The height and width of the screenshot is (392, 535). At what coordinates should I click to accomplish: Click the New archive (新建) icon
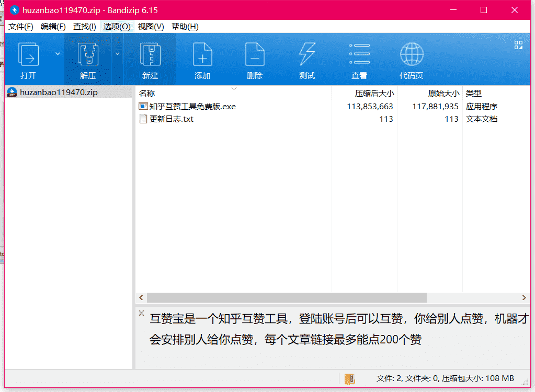click(150, 54)
